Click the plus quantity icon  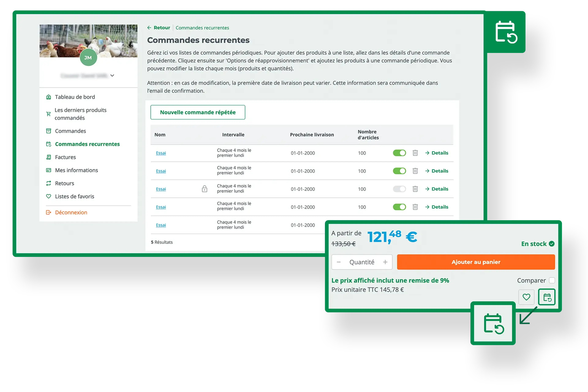(x=385, y=262)
